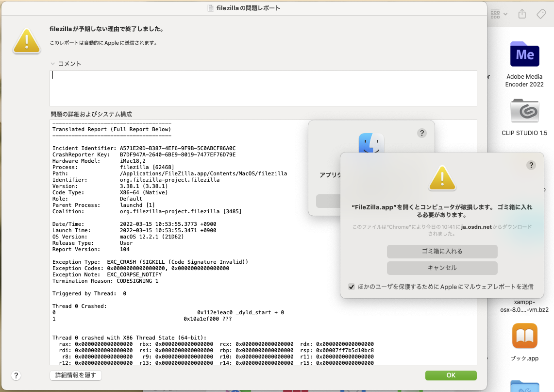
Task: Click the 'Version: 3.38.1' line
Action: tap(110, 186)
